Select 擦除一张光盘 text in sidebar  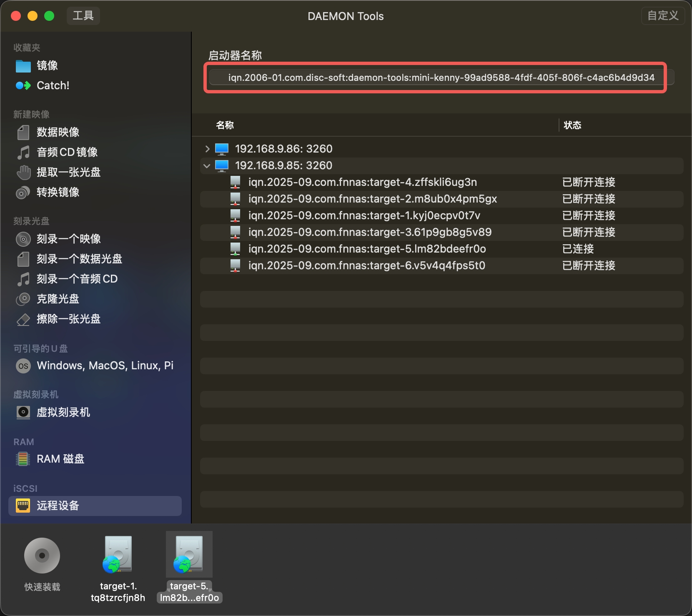[69, 319]
